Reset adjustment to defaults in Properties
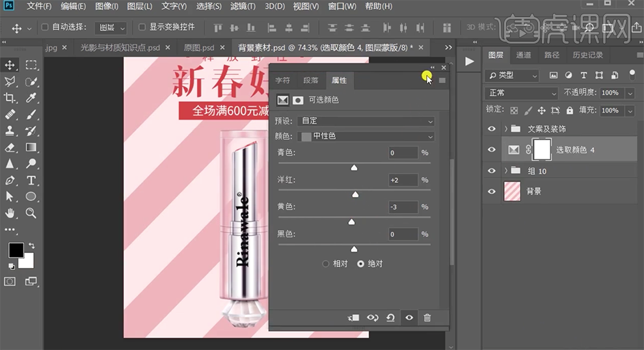 390,317
